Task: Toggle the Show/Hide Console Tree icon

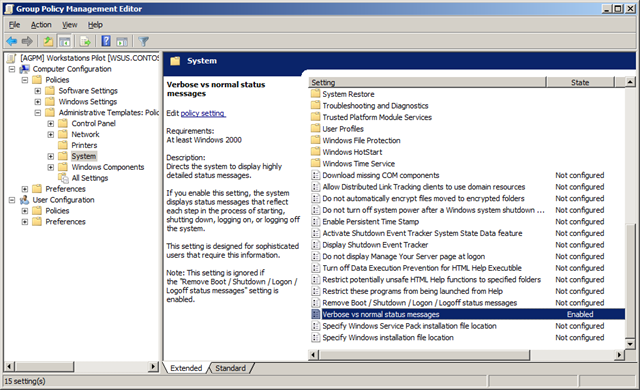Action: coord(64,41)
